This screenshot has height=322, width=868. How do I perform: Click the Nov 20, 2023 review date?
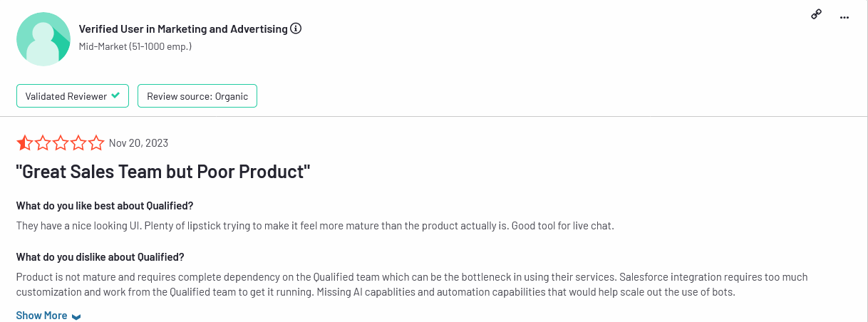pyautogui.click(x=138, y=143)
